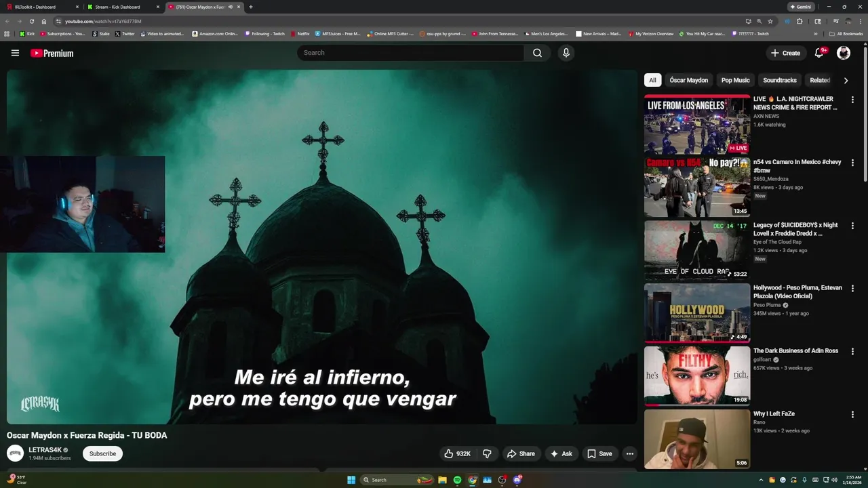
Task: Start voice search with microphone icon
Action: pos(566,53)
